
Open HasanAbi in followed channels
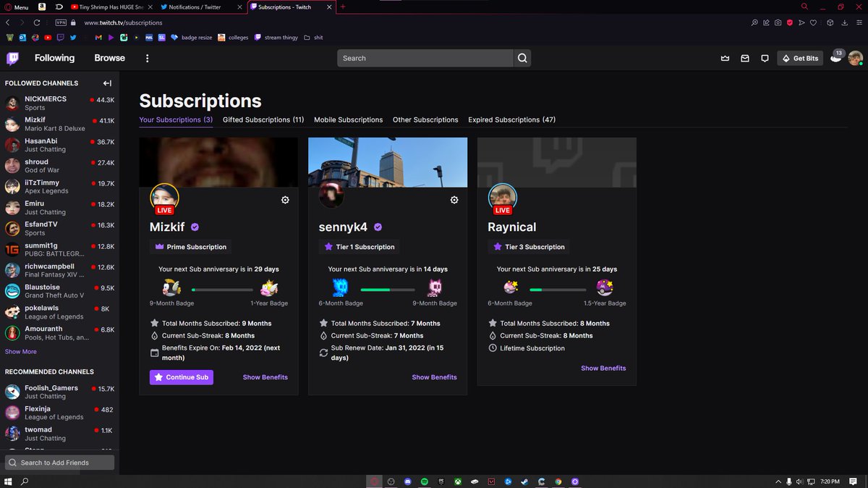pyautogui.click(x=59, y=145)
